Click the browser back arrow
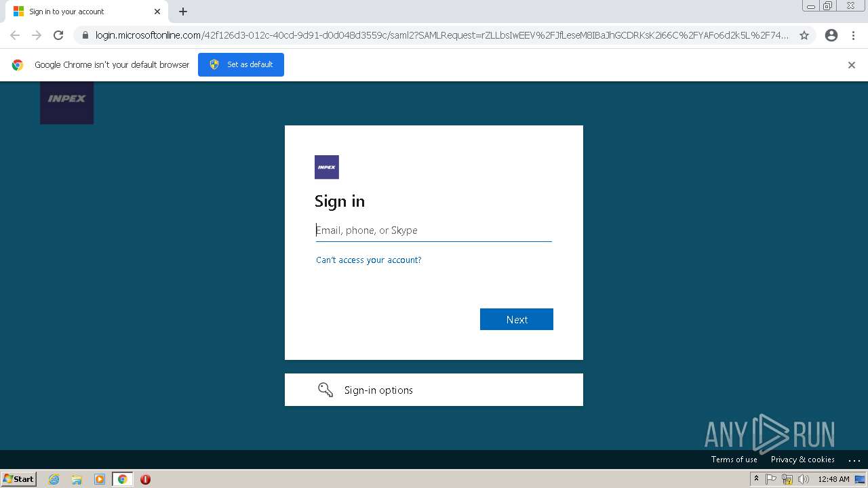 [x=15, y=35]
